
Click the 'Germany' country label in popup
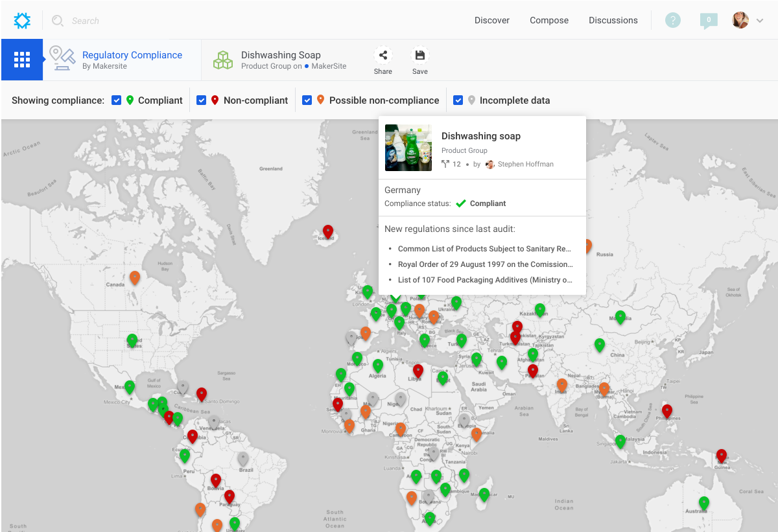(403, 191)
